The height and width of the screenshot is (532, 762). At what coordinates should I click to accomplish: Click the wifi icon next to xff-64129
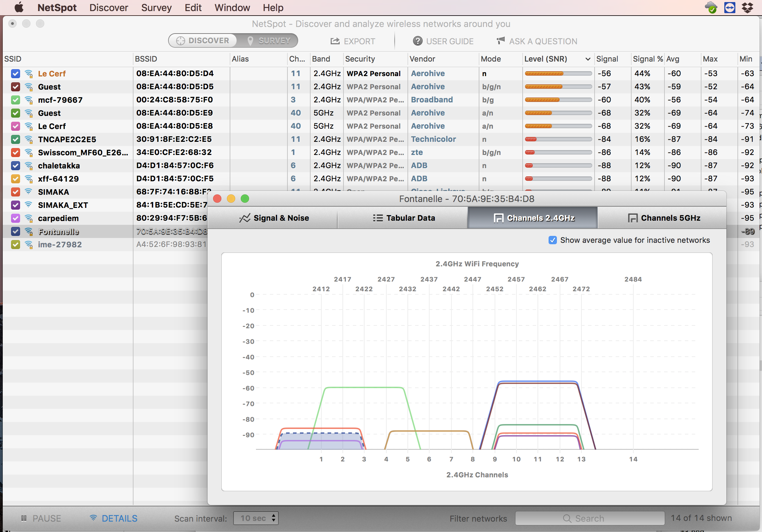click(29, 179)
